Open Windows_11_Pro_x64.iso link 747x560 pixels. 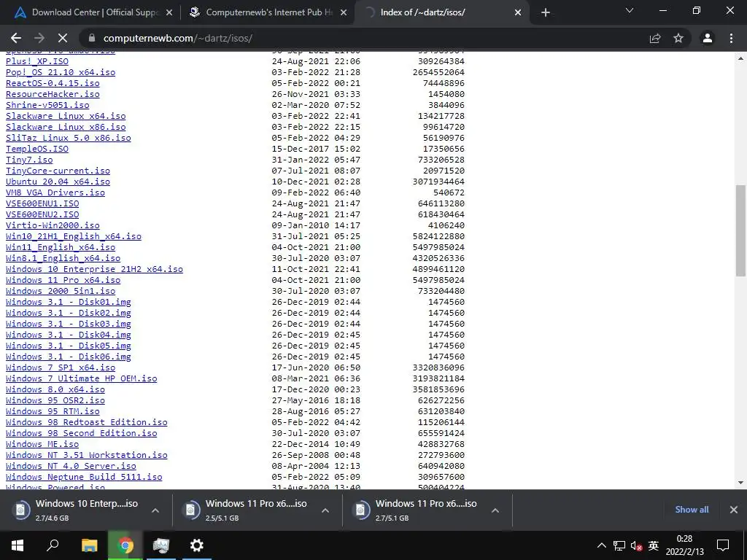63,281
